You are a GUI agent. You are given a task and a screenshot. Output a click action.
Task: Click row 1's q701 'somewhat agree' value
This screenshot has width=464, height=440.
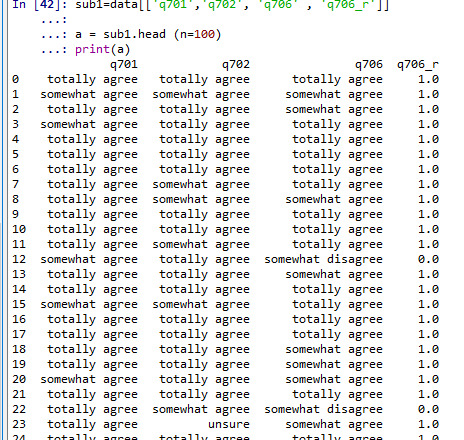[x=89, y=95]
